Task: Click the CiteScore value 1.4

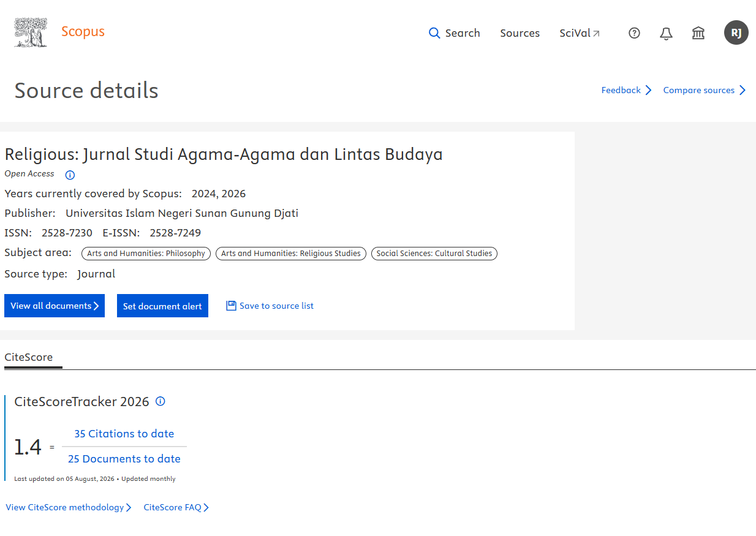Action: 28,447
